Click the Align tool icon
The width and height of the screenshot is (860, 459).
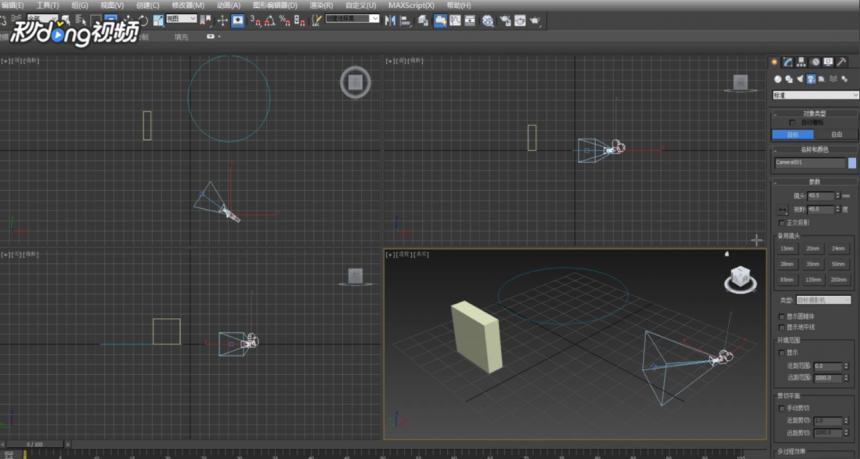tap(406, 21)
